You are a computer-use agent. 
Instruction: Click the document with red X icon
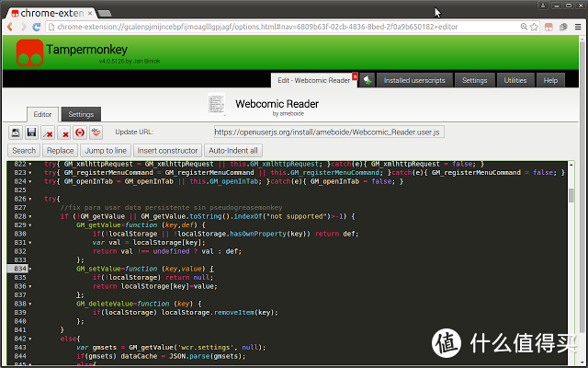tap(64, 132)
